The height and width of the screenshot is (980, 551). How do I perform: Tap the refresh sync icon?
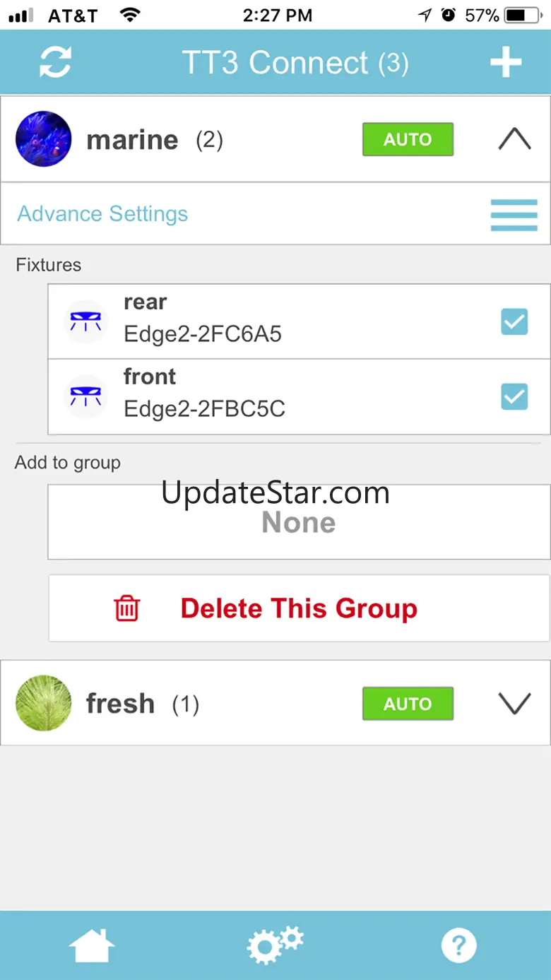[x=55, y=62]
